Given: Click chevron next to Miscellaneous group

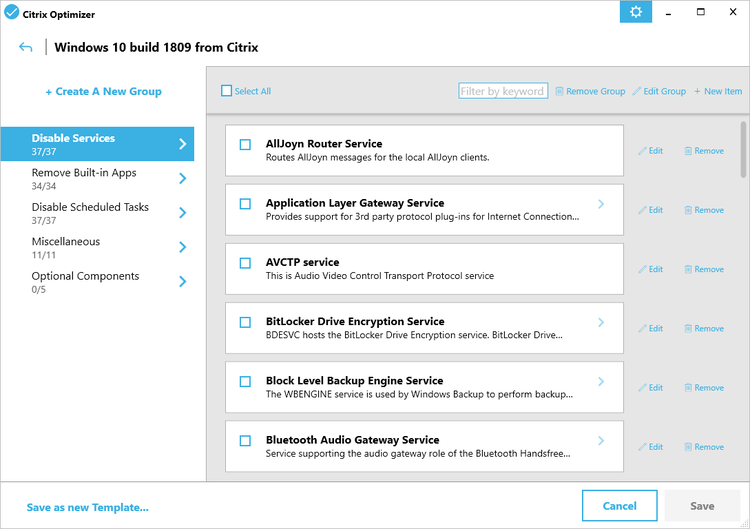Looking at the screenshot, I should click(x=182, y=247).
